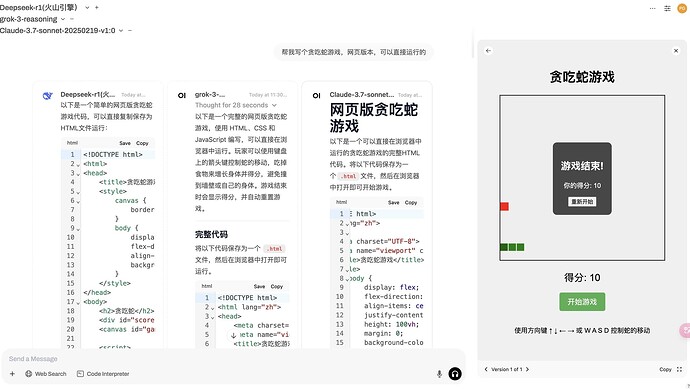Image resolution: width=690 pixels, height=389 pixels.
Task: Click the user prompt message bubble
Action: click(x=354, y=52)
